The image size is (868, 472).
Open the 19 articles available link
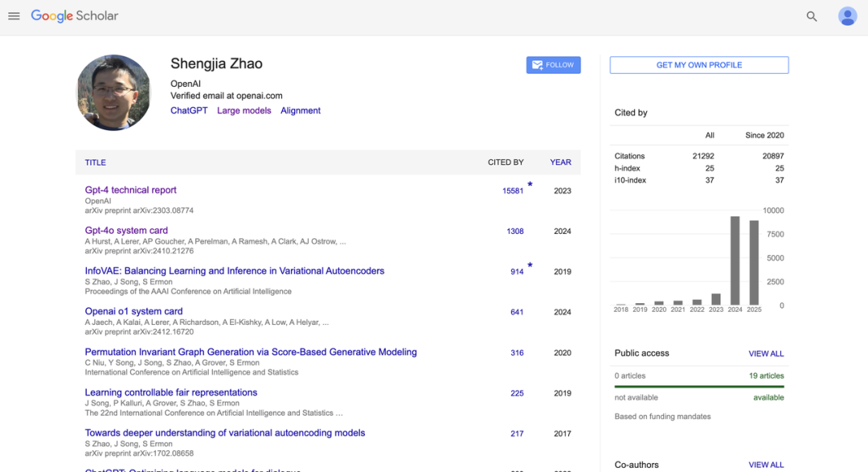[x=766, y=376]
